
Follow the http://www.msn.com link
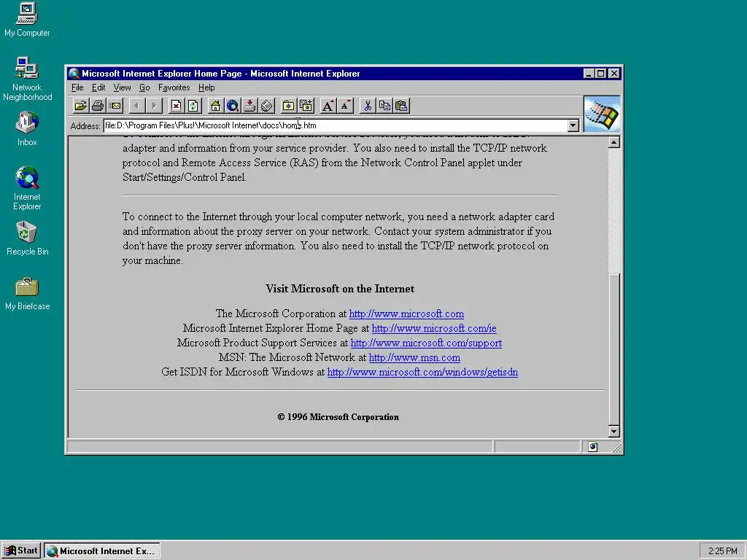tap(414, 357)
